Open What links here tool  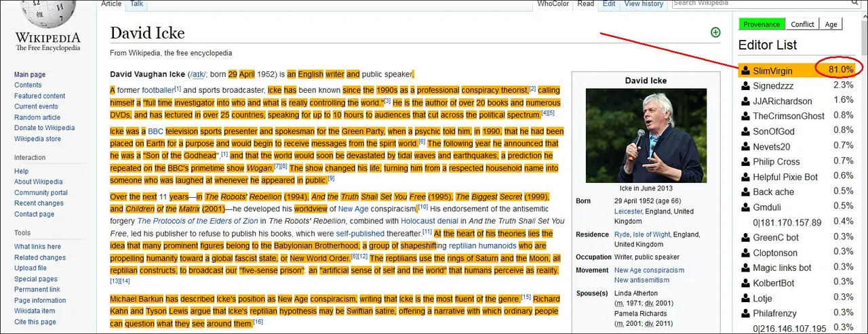point(37,247)
